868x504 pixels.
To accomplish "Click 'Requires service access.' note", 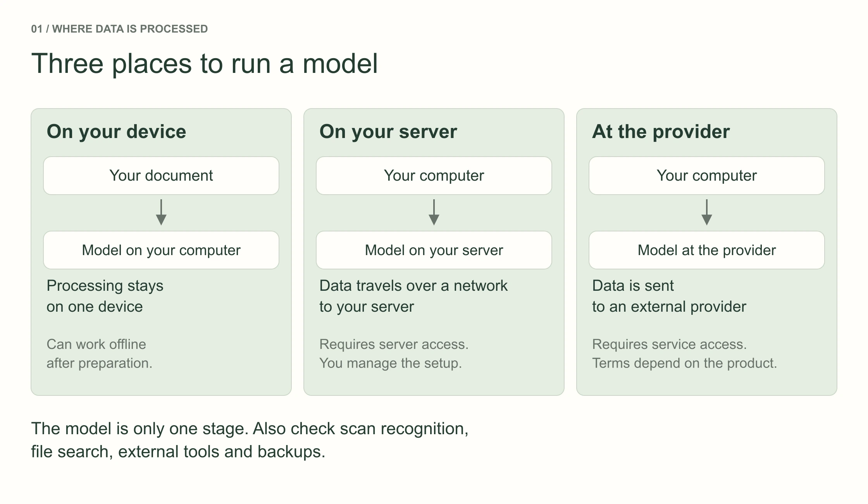I will 670,344.
